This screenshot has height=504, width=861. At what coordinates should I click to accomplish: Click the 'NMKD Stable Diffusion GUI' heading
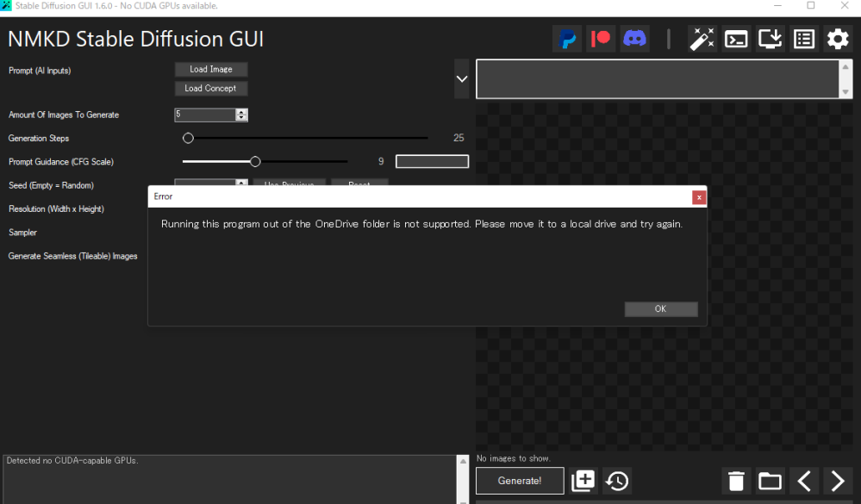click(135, 39)
